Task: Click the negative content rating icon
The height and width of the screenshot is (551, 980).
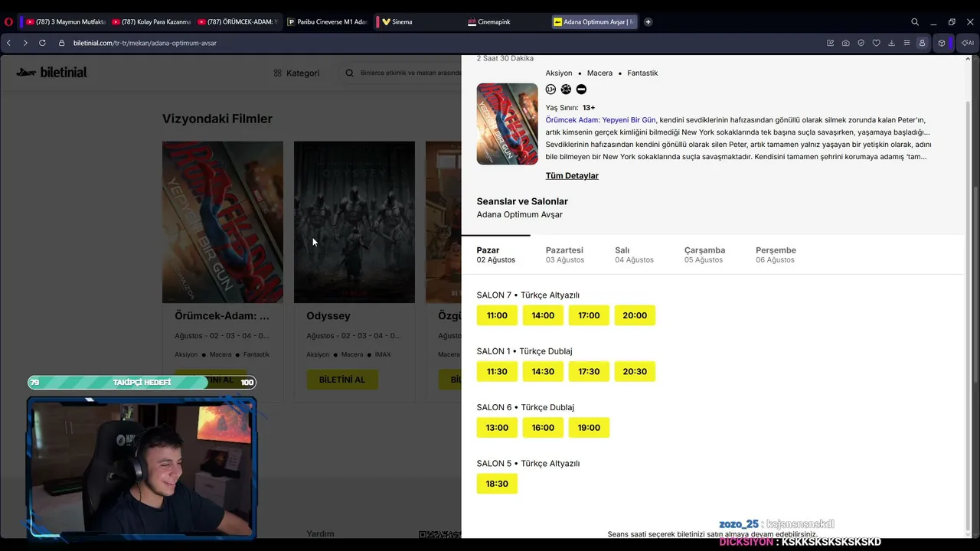Action: point(581,90)
